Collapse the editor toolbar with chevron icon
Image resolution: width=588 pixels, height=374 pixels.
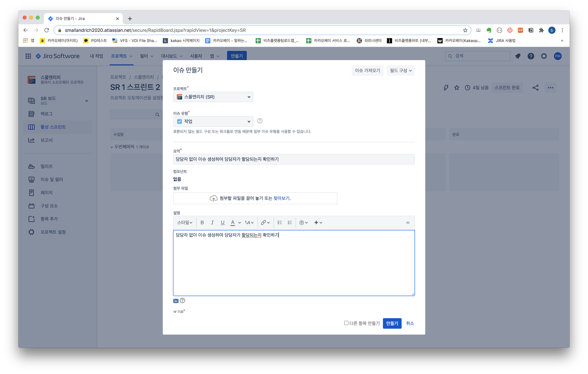pyautogui.click(x=408, y=222)
